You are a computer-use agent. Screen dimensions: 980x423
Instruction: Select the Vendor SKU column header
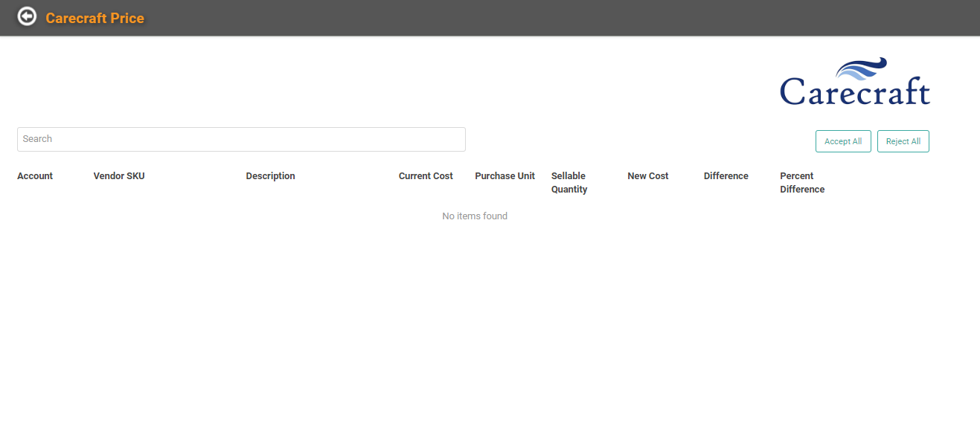119,176
